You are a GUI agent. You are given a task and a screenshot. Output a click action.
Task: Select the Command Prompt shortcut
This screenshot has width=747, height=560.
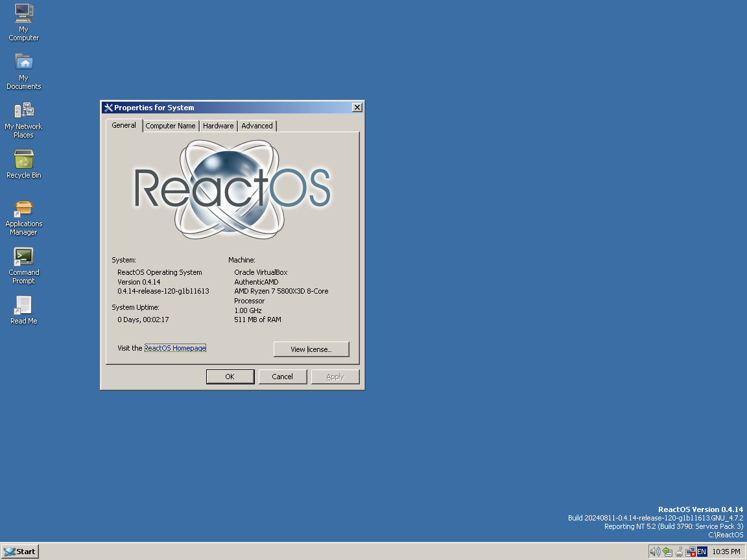[24, 266]
